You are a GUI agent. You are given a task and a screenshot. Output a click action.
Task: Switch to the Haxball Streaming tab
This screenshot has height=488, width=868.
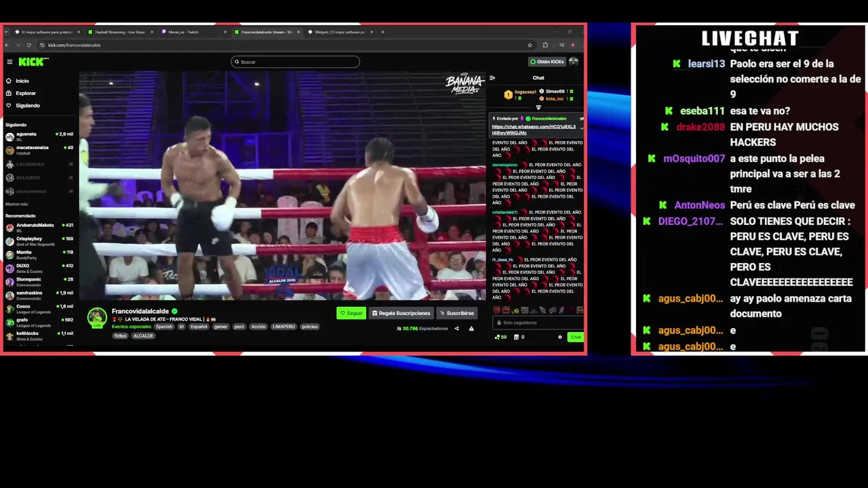tap(119, 32)
